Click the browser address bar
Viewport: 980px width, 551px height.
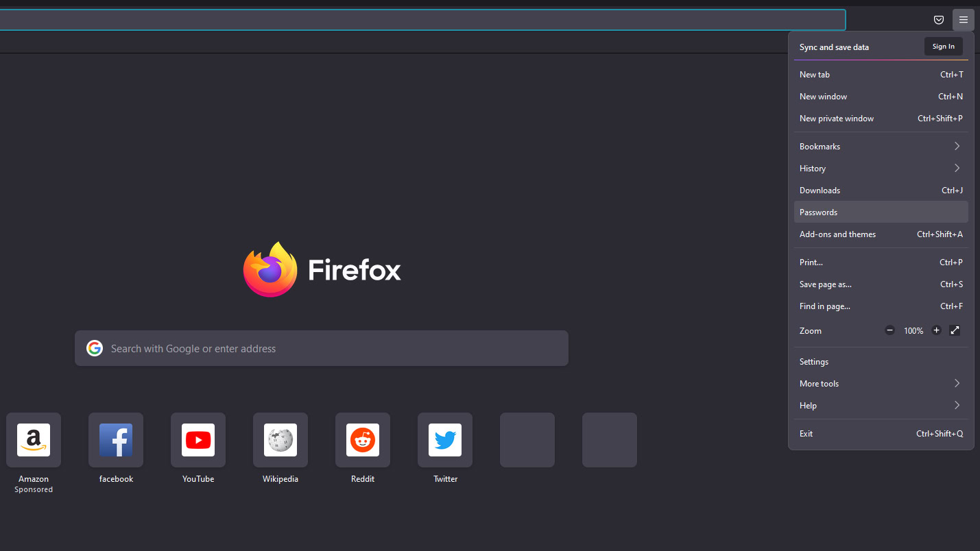click(422, 20)
